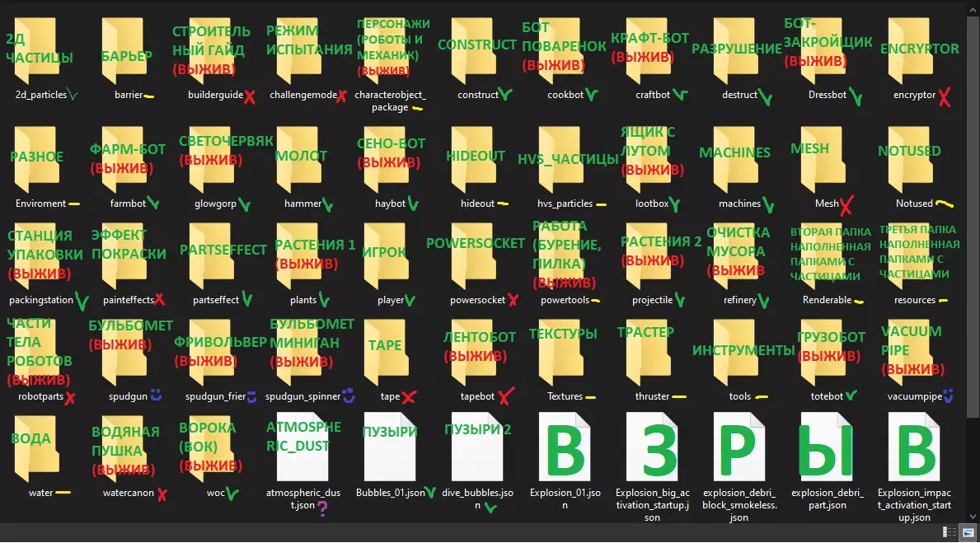Image resolution: width=980 pixels, height=543 pixels.
Task: Select the atmospheric_dust.json file
Action: coord(302,447)
